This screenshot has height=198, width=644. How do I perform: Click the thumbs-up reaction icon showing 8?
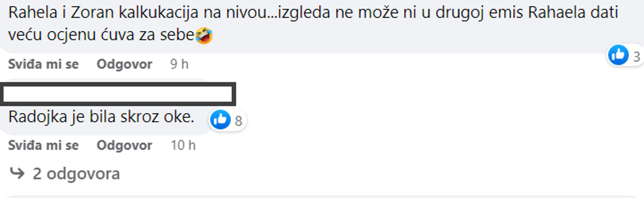(x=220, y=120)
